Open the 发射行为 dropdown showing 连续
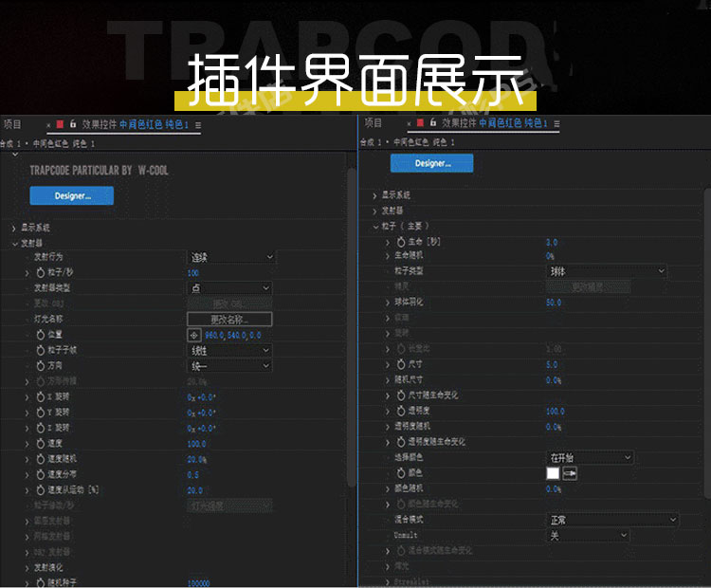 click(231, 257)
